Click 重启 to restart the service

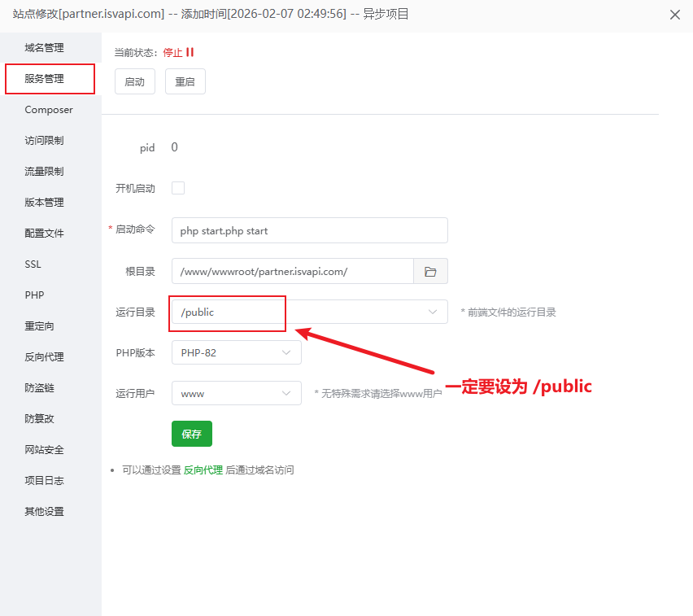[x=185, y=81]
